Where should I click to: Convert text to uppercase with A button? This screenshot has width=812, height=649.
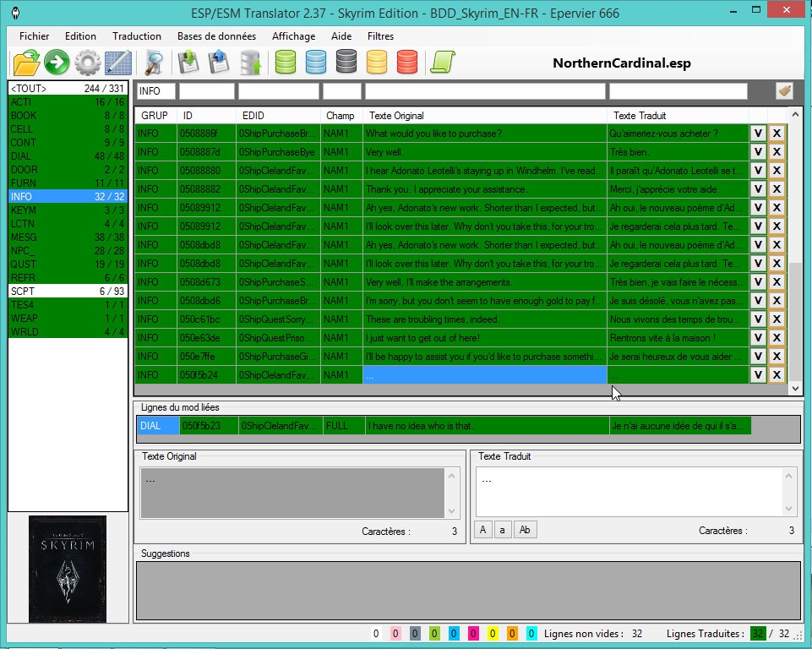(482, 530)
